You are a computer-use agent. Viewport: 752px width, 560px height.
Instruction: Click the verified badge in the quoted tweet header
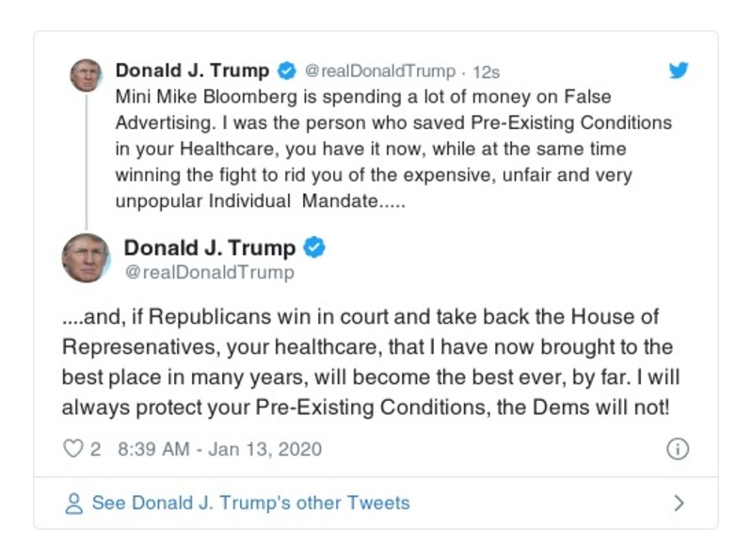coord(287,72)
